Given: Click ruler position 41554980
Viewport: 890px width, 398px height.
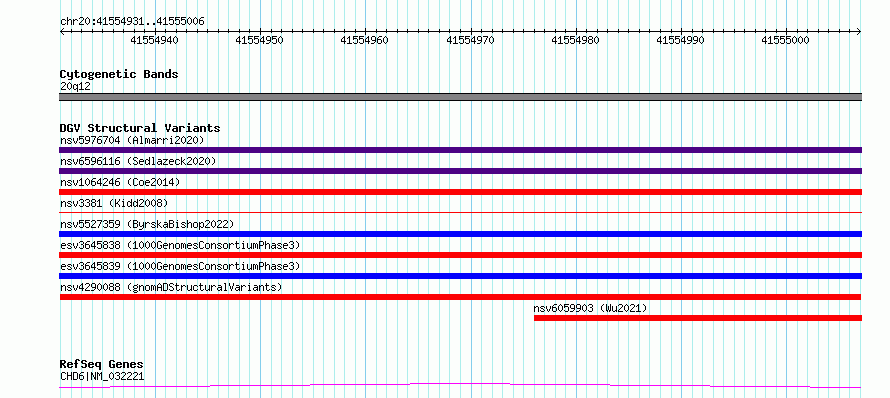Looking at the screenshot, I should pyautogui.click(x=576, y=40).
